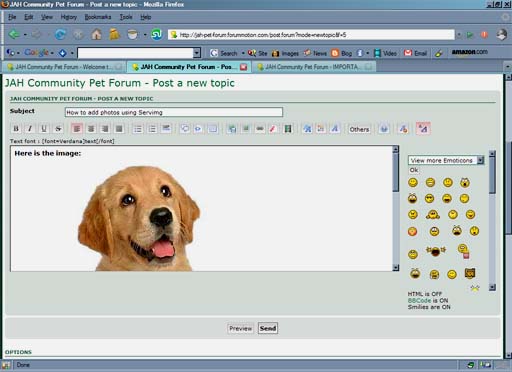Click the browser address bar
512x372 pixels.
pos(311,35)
